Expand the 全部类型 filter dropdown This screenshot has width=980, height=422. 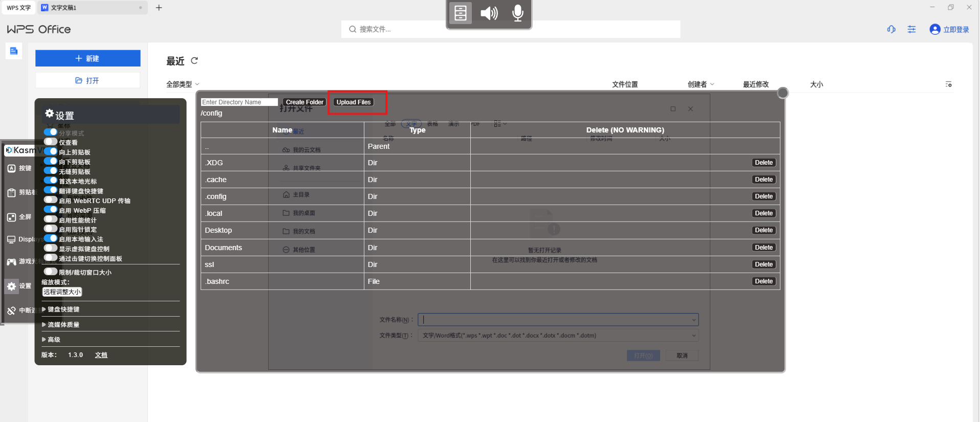coord(183,84)
